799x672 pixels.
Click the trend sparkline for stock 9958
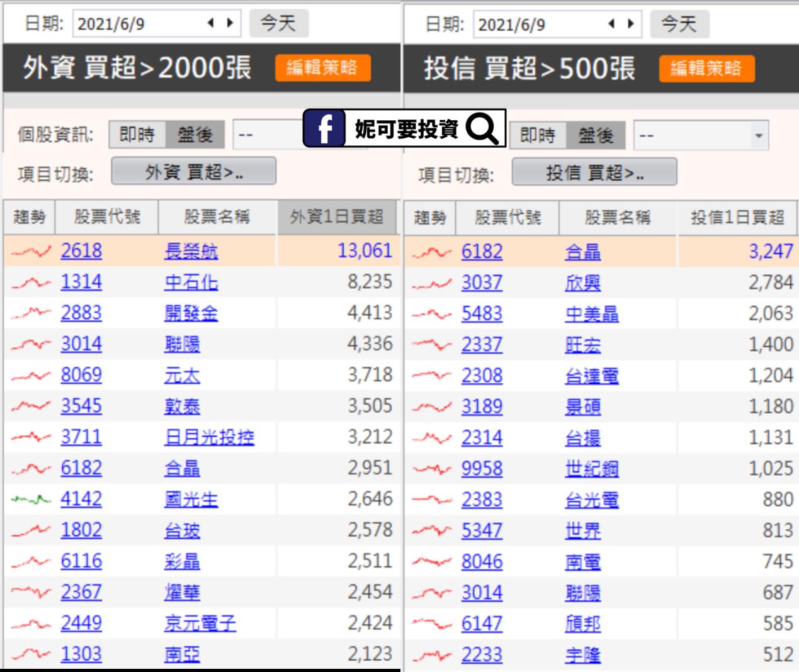431,469
